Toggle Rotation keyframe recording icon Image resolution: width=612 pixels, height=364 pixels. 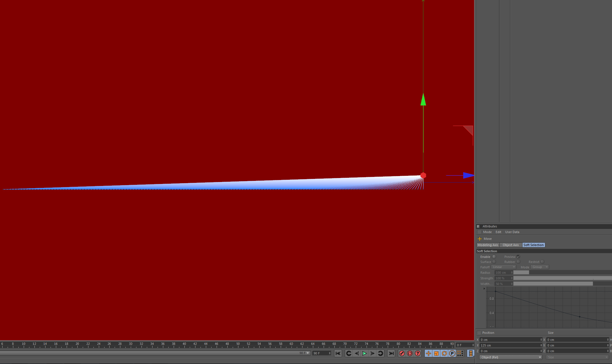[x=444, y=353]
